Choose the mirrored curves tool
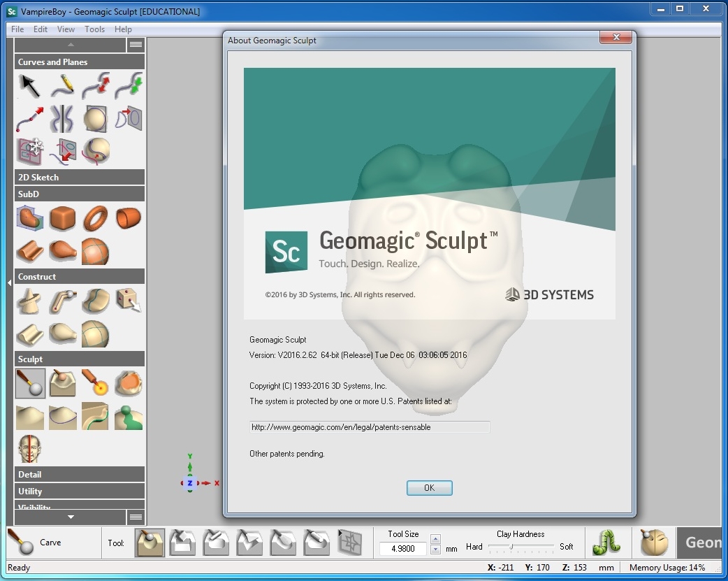728x581 pixels. tap(63, 119)
